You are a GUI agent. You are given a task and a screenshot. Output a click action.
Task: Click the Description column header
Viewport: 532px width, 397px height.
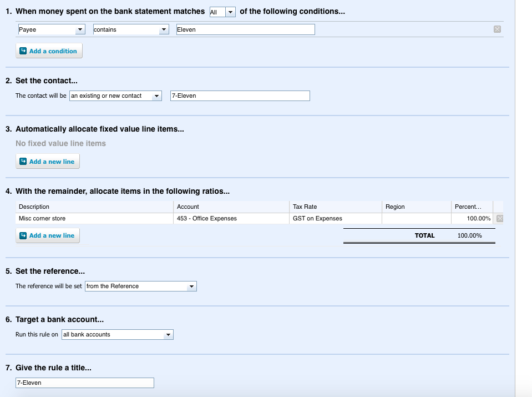94,207
